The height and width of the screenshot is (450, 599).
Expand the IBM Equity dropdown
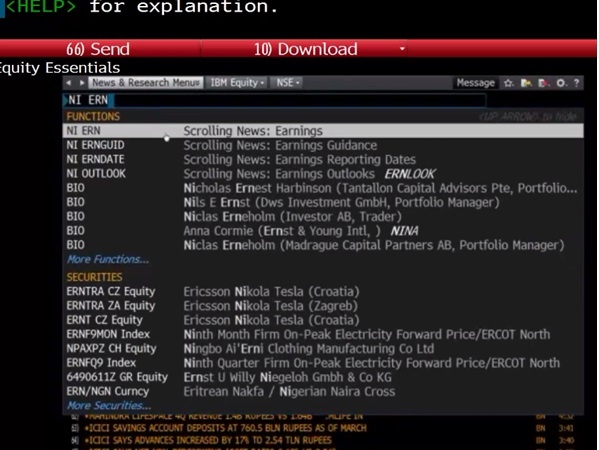pos(237,83)
